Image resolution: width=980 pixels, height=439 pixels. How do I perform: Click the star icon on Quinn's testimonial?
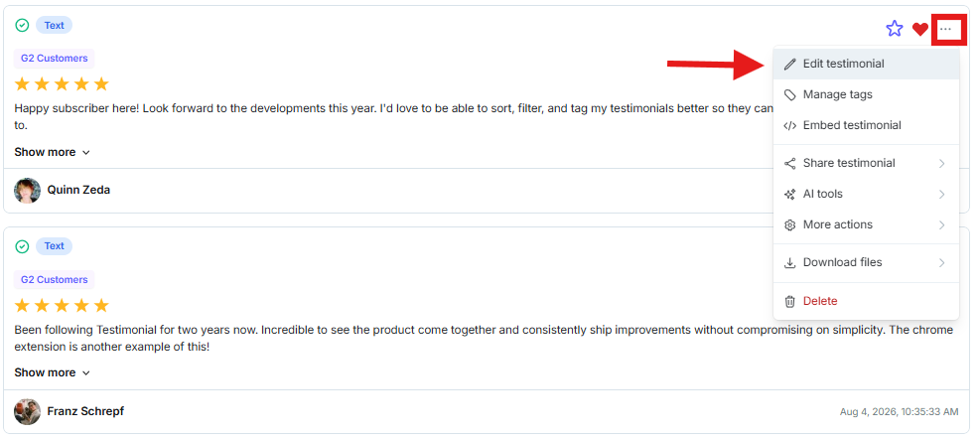(895, 28)
